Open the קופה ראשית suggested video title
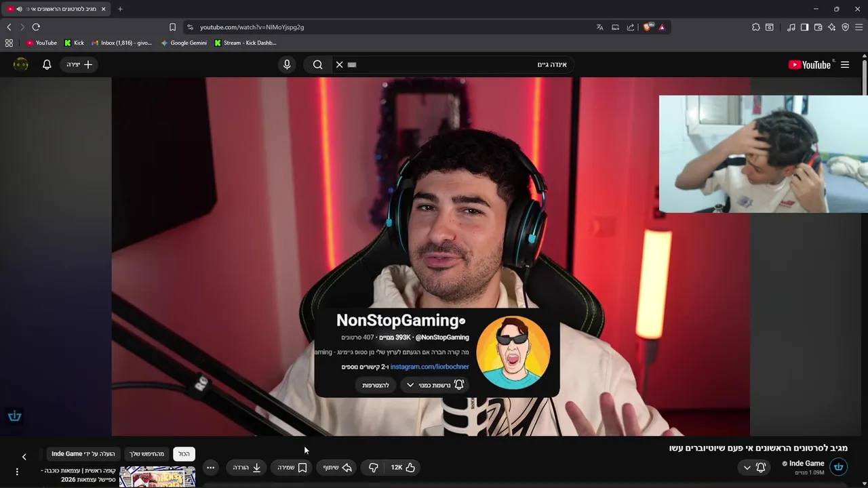868x488 pixels. (78, 474)
